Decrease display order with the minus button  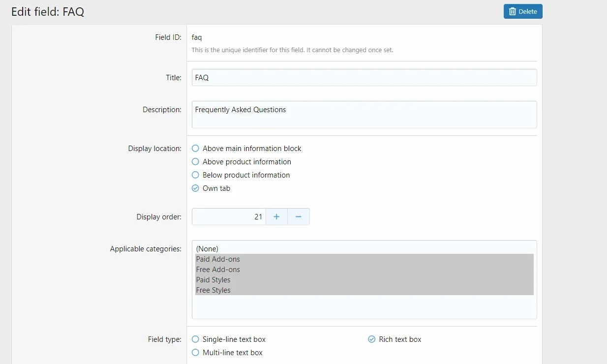pyautogui.click(x=299, y=217)
